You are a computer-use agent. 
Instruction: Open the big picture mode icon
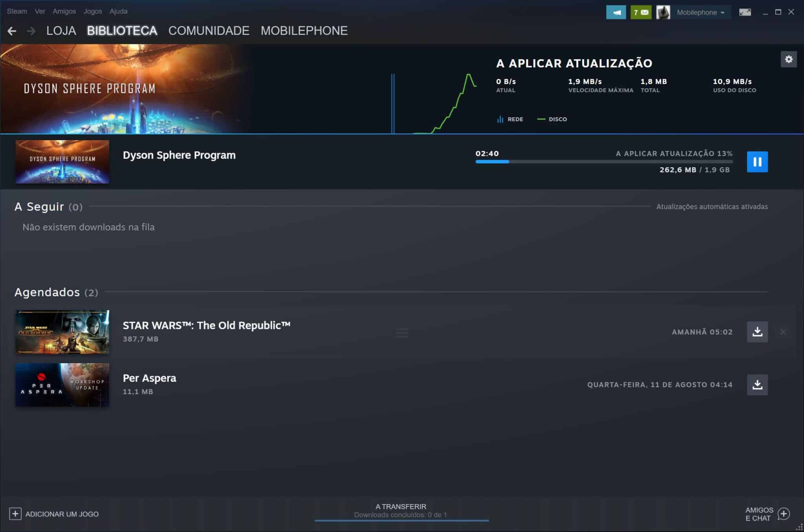tap(745, 12)
